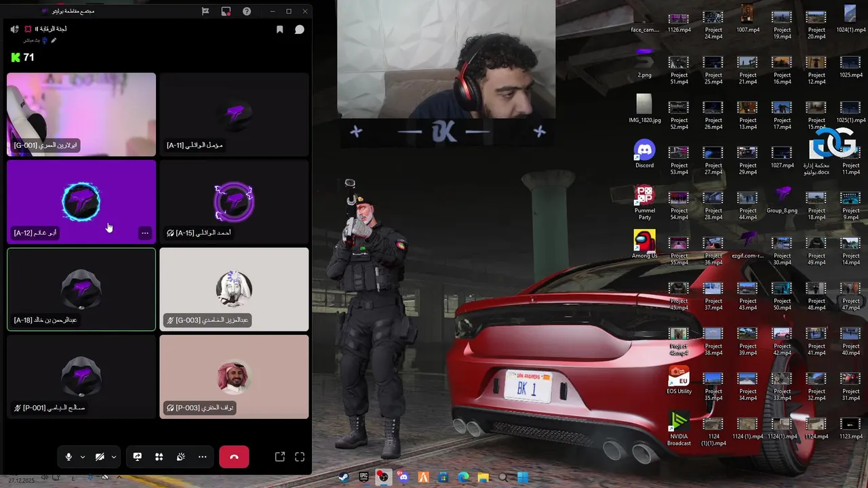Open Epic Games Launcher from taskbar
Viewport: 868px width, 488px height.
pyautogui.click(x=363, y=477)
